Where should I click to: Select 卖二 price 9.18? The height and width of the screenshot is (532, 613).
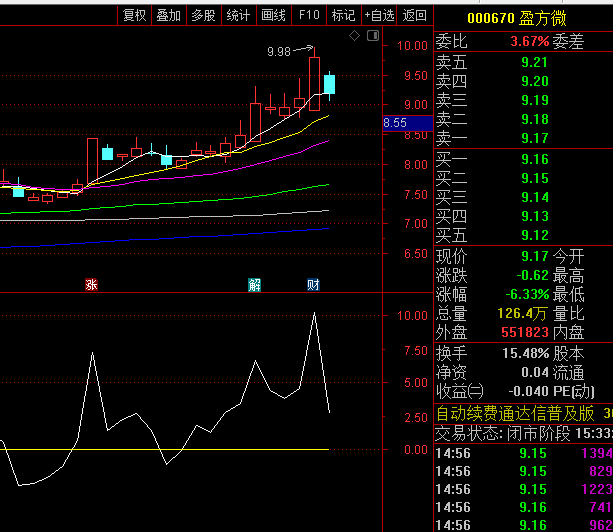535,119
